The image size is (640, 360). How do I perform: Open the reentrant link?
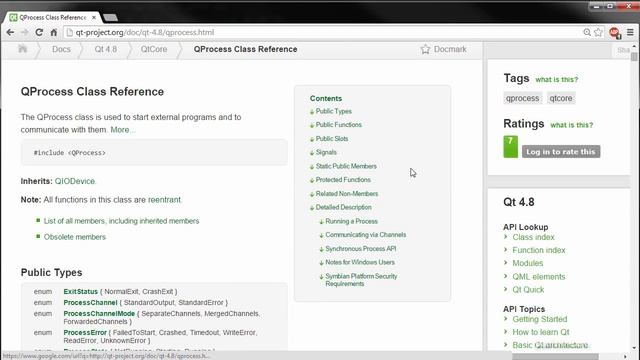pyautogui.click(x=164, y=200)
